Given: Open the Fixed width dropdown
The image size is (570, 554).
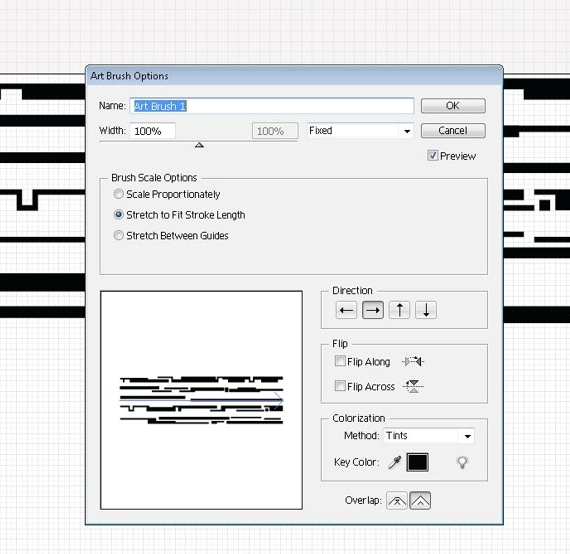Looking at the screenshot, I should coord(360,131).
